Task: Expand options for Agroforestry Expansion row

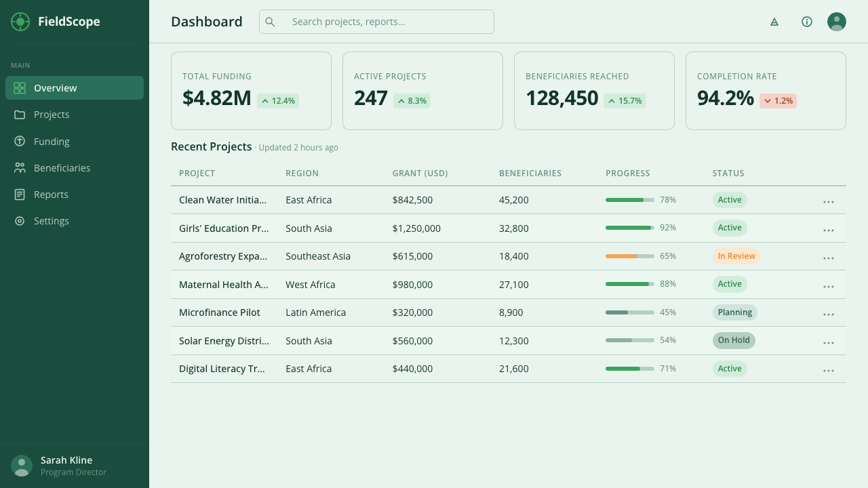Action: point(829,258)
